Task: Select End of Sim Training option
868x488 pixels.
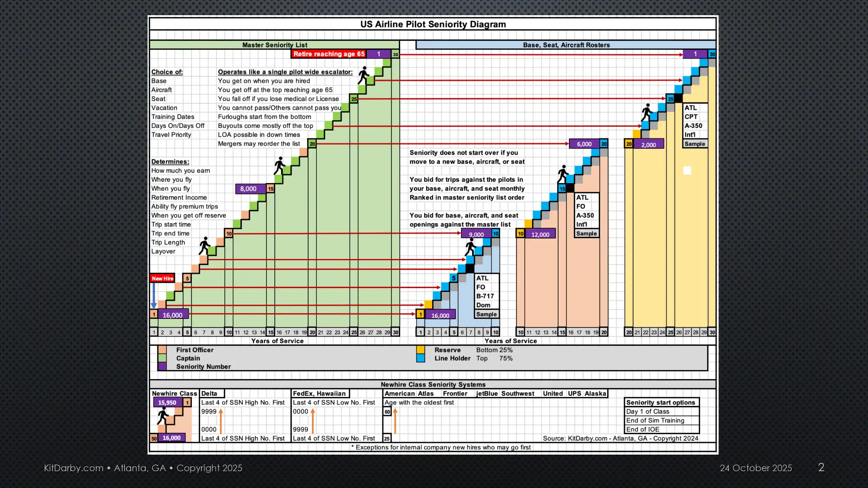Action: pyautogui.click(x=655, y=420)
